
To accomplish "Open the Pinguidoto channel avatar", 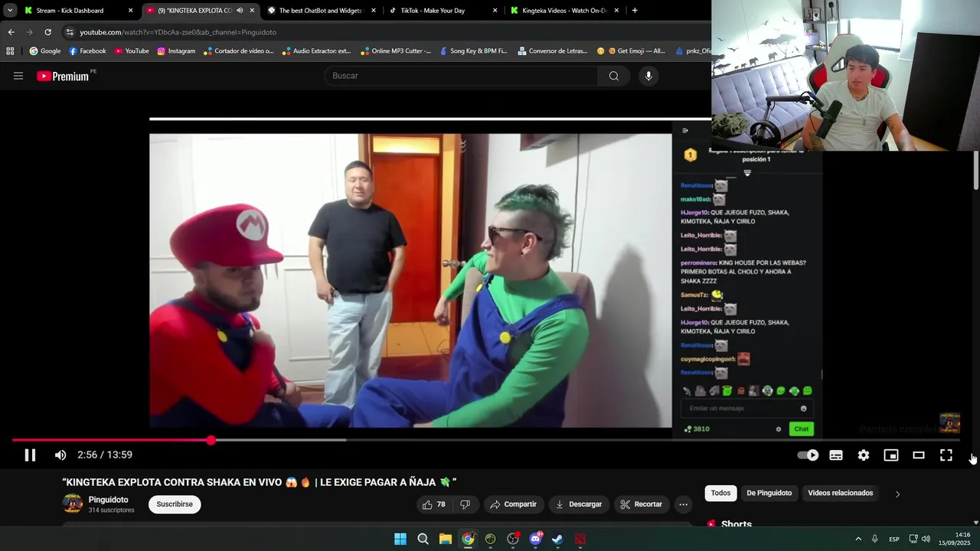I will click(x=73, y=504).
